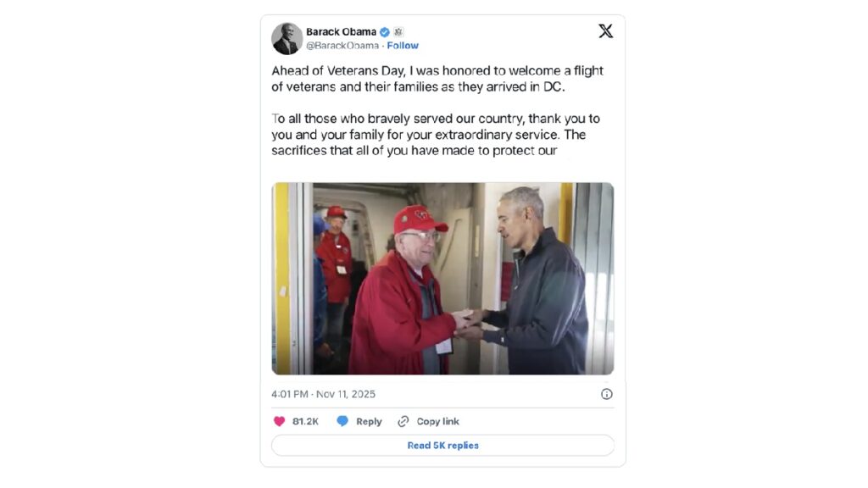Open the 4:01 PM Nov 11, 2025 timestamp

pos(323,394)
